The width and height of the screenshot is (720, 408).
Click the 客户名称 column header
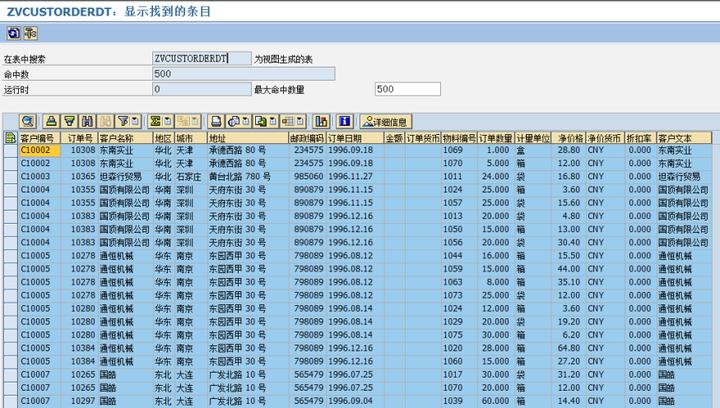click(125, 138)
